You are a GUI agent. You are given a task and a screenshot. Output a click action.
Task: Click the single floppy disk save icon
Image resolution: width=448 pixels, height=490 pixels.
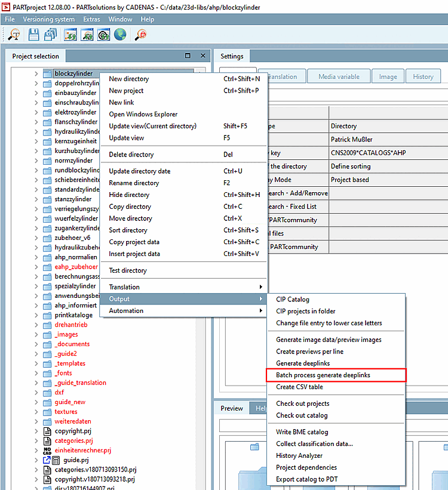coord(34,35)
